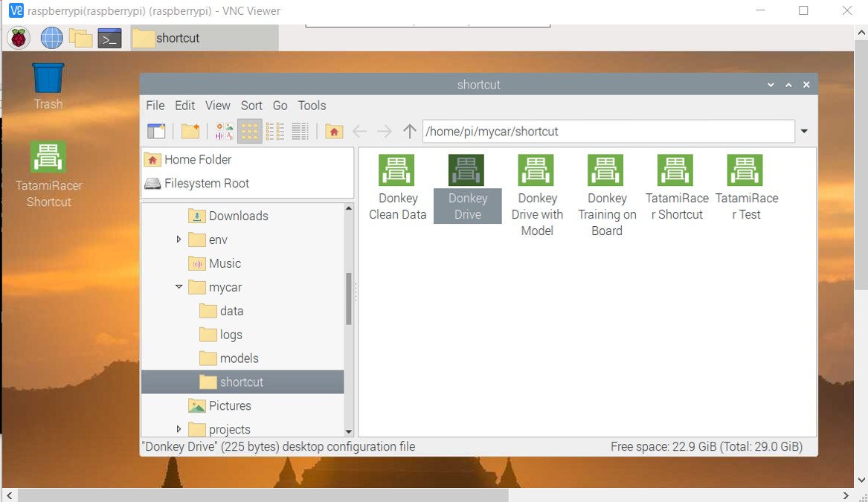This screenshot has width=868, height=502.
Task: Open the View menu
Action: coord(217,105)
